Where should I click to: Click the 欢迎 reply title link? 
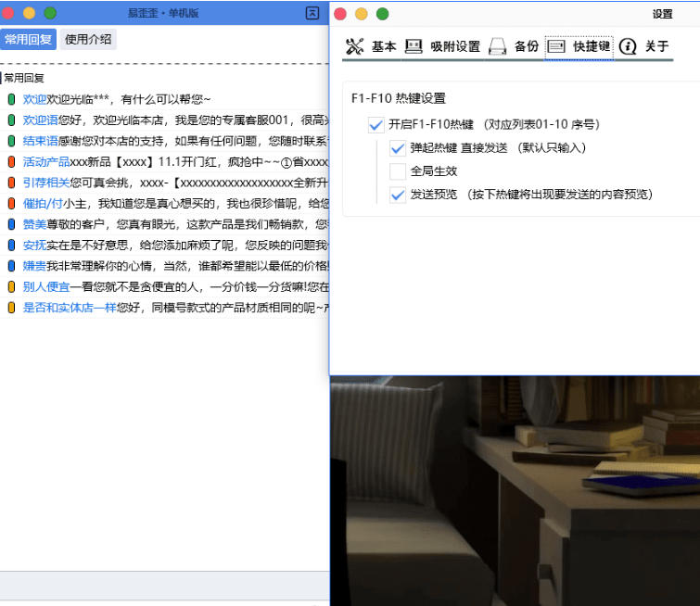click(x=34, y=99)
